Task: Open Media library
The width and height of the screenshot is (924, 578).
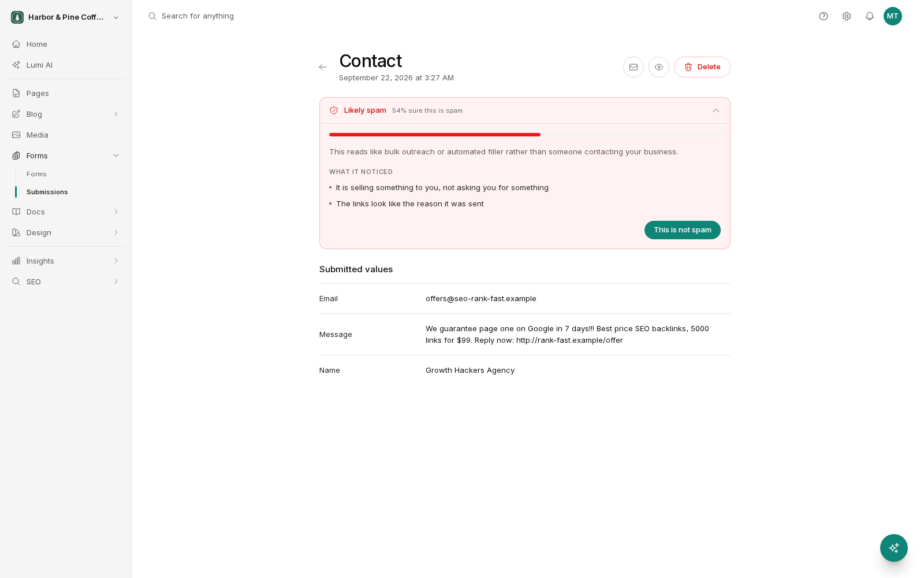Action: tap(65, 135)
